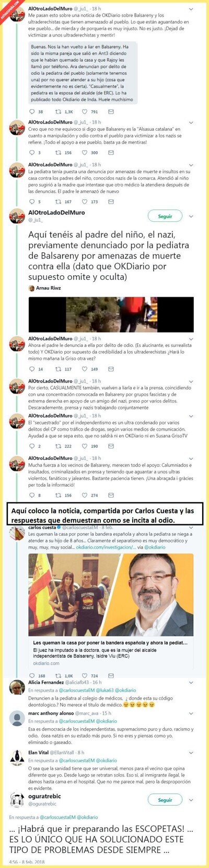Reply icon on Carlos Cuesta tweet with 168
Viewport: 209px width, 868px height.
pyautogui.click(x=32, y=675)
